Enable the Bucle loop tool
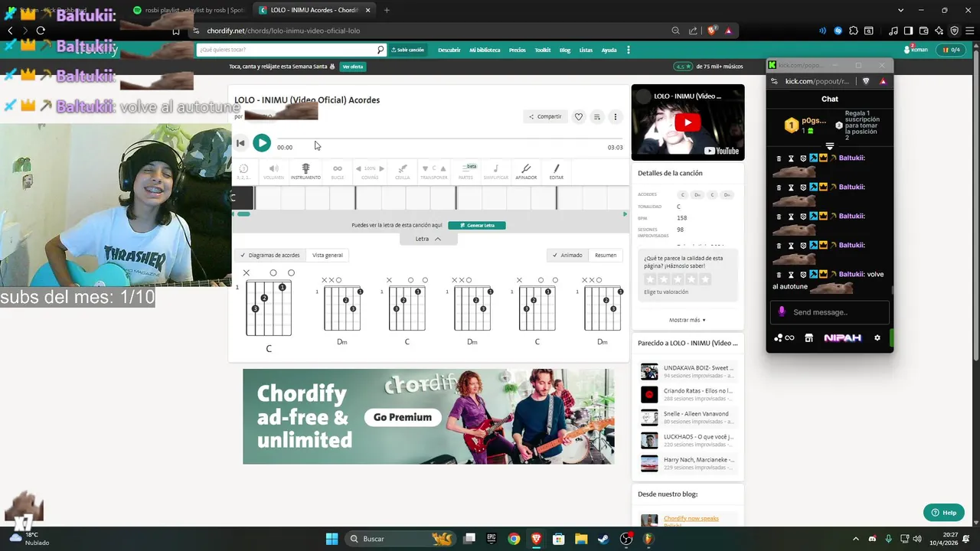980x551 pixels. point(338,171)
